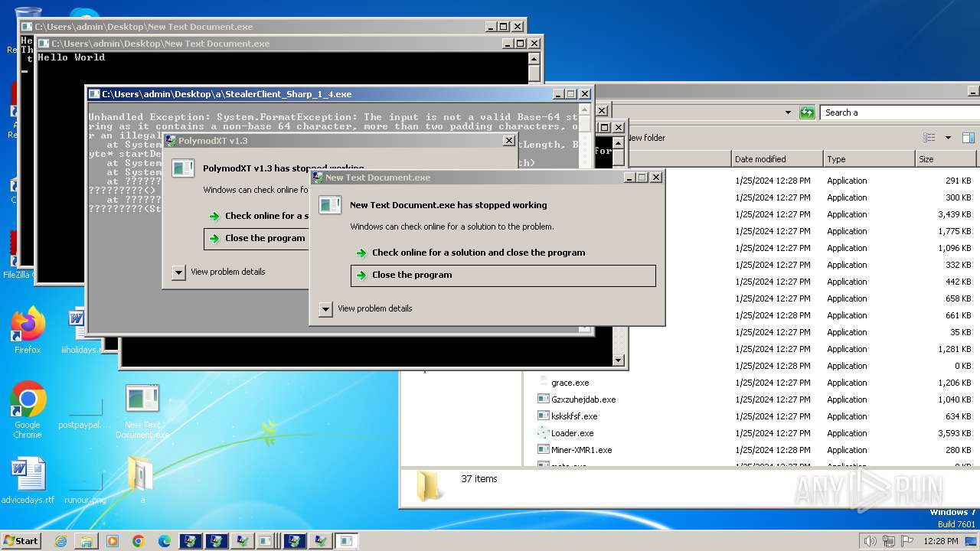The width and height of the screenshot is (980, 551).
Task: Launch Chrome from the taskbar
Action: (x=139, y=541)
